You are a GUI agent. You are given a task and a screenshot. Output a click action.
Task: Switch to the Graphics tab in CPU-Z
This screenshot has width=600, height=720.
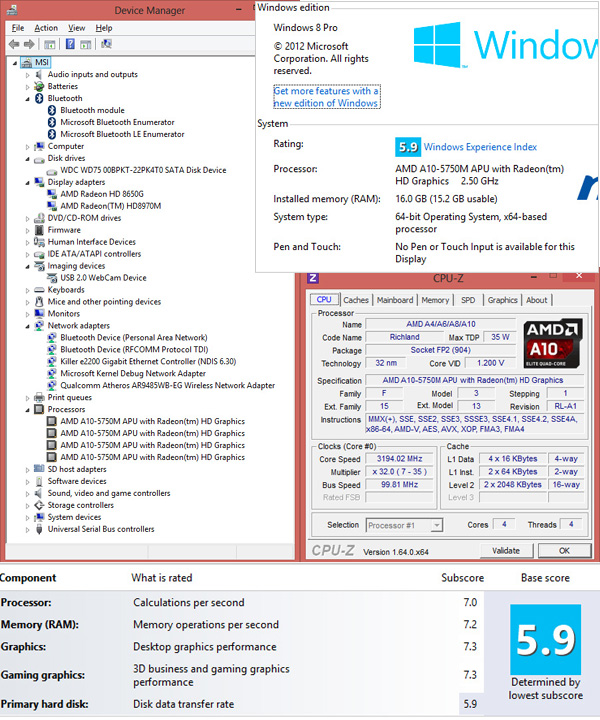click(502, 300)
